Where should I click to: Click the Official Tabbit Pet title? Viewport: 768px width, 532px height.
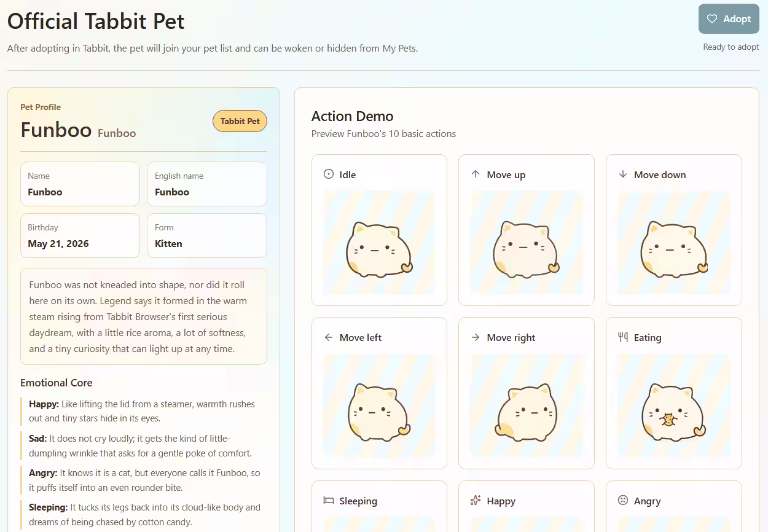coord(96,21)
